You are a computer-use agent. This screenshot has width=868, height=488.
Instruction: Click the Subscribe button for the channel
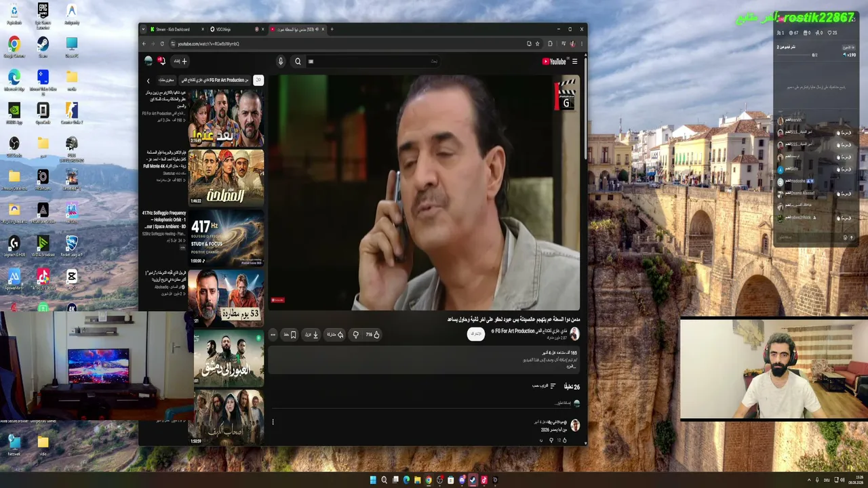(476, 334)
